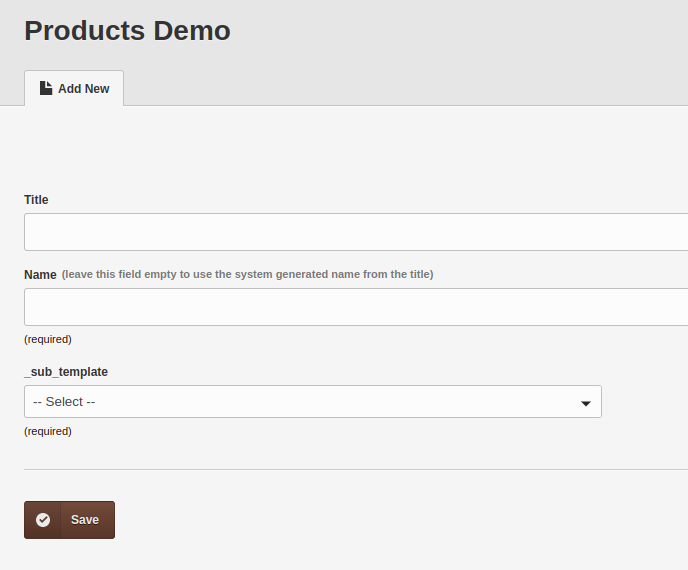
Task: Click the system generated name hint text
Action: 247,274
